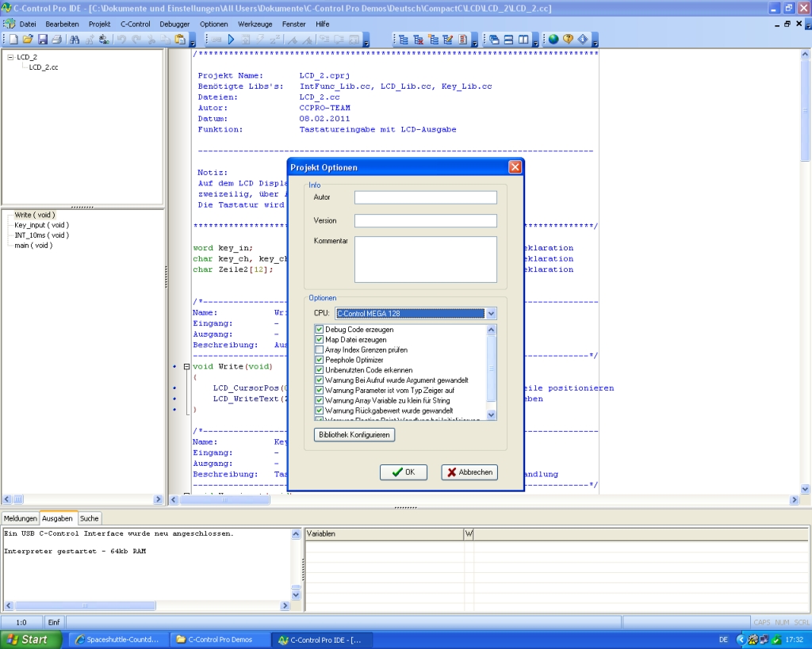Click Abbrechen to cancel dialog

(x=469, y=472)
